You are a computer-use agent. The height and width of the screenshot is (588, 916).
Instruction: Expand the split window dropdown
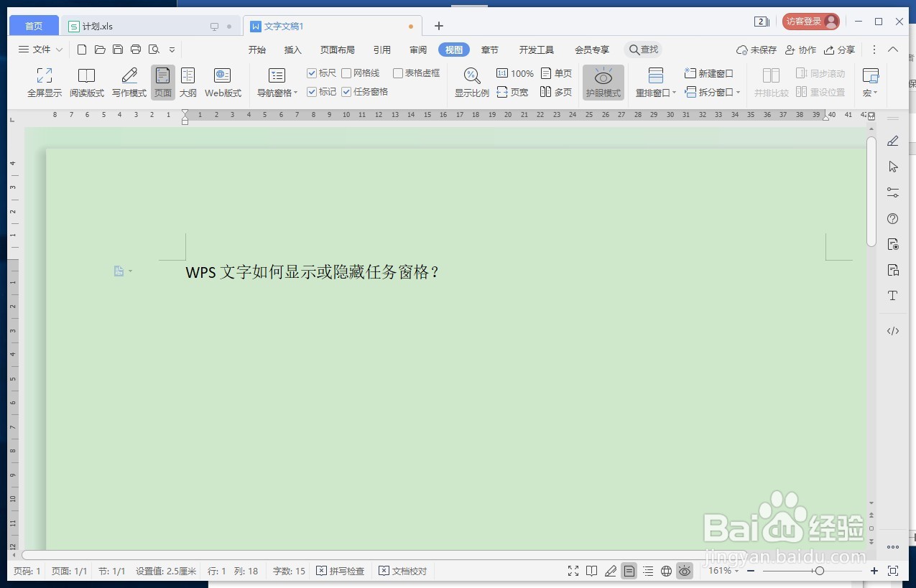[713, 92]
